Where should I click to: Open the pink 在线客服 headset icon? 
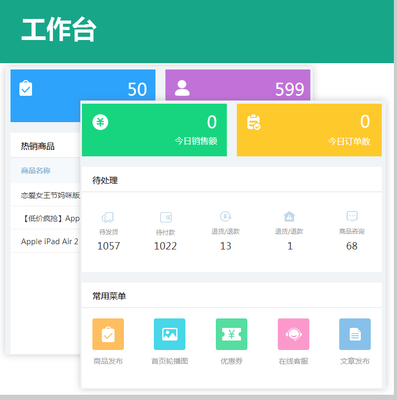tap(293, 334)
